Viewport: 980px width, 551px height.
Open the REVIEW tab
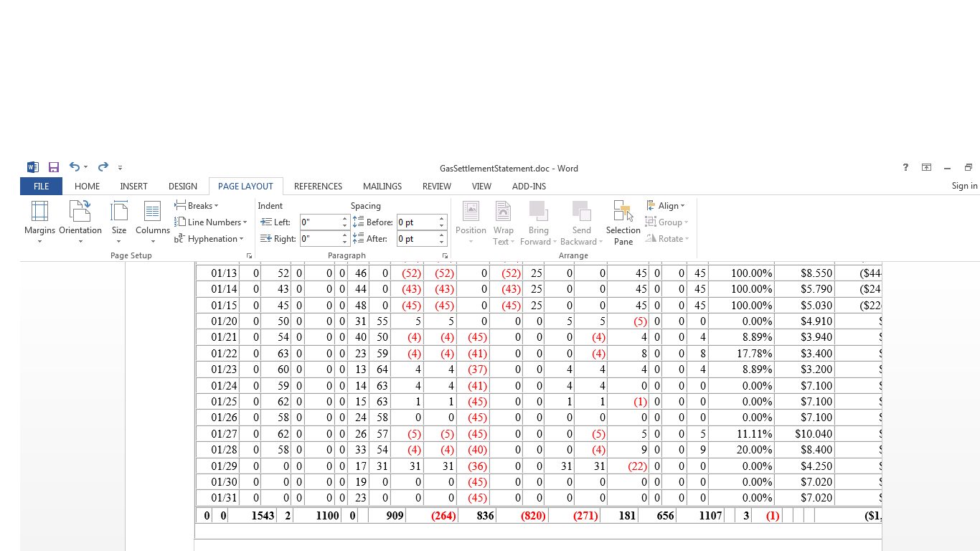tap(437, 187)
